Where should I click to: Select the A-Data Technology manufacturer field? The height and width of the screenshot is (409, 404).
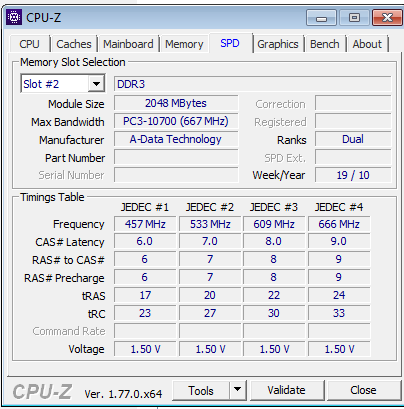[x=176, y=139]
